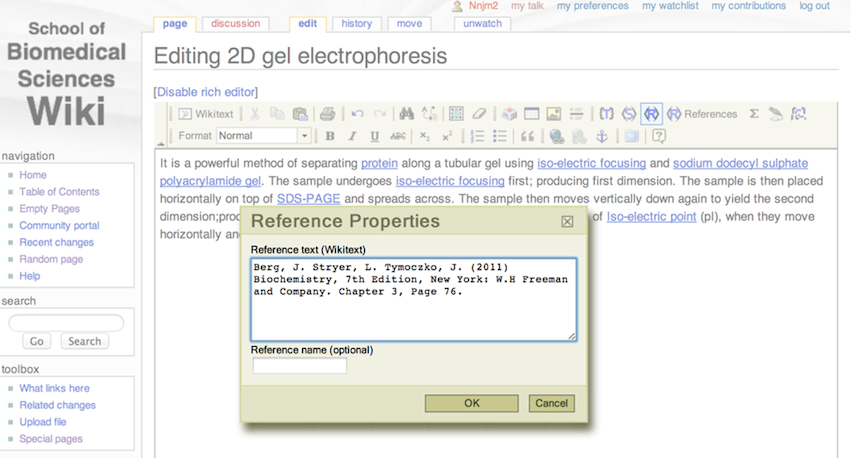Viewport: 850px width, 458px height.
Task: Cancel the Reference Properties dialog
Action: pyautogui.click(x=551, y=403)
